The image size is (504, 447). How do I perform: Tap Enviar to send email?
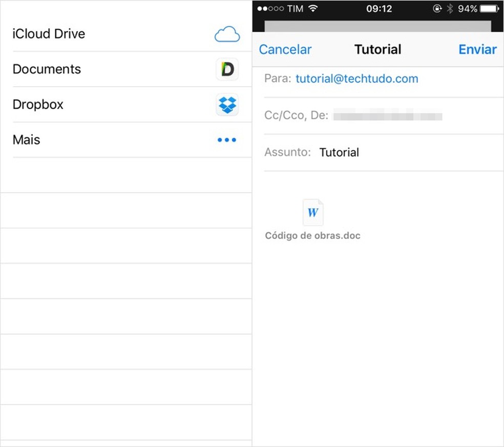pos(478,50)
